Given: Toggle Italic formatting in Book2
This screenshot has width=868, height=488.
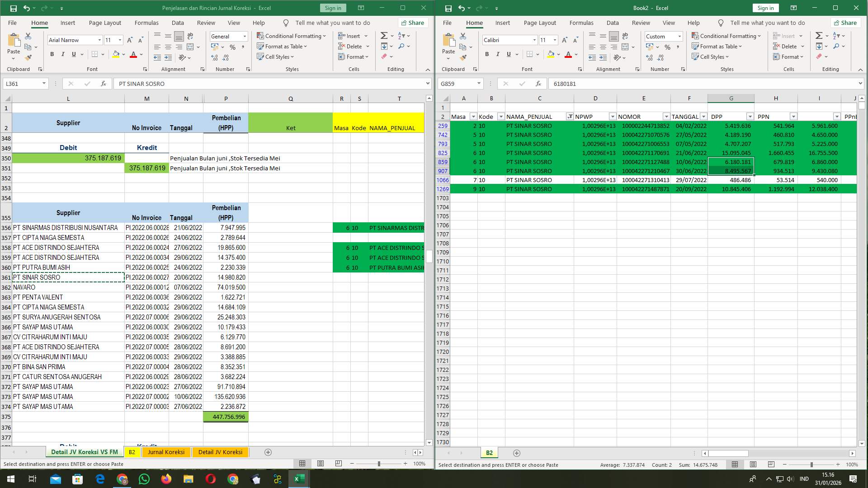Looking at the screenshot, I should click(497, 54).
